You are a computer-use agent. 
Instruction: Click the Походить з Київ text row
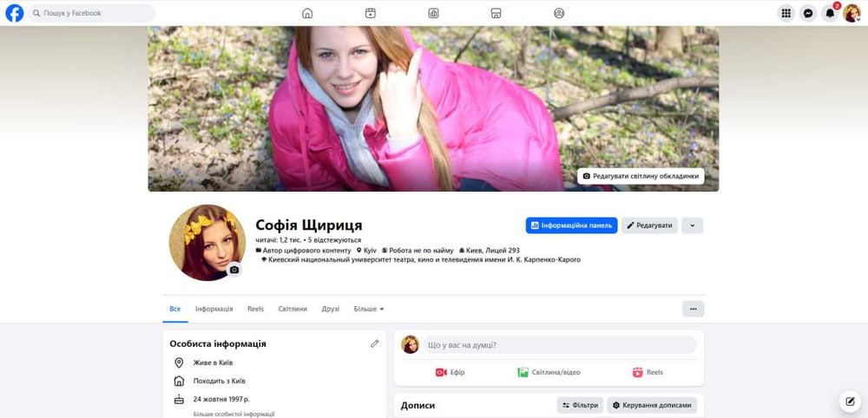pos(220,381)
